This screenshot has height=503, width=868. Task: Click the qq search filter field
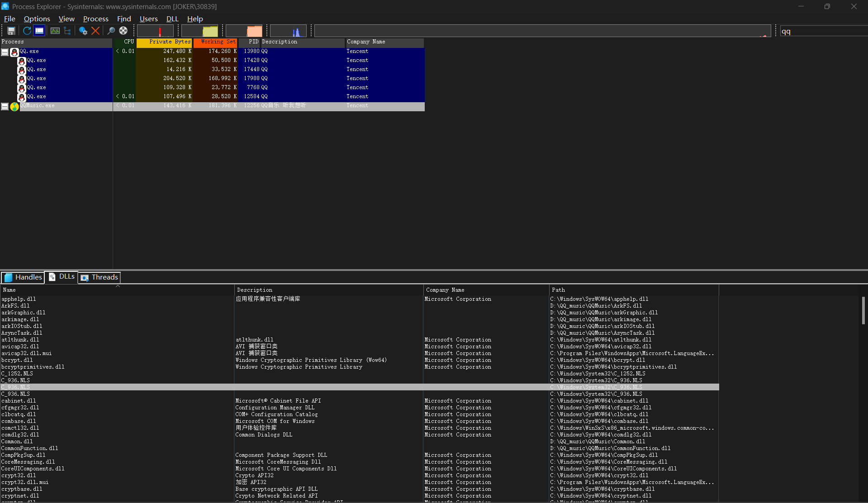[822, 31]
